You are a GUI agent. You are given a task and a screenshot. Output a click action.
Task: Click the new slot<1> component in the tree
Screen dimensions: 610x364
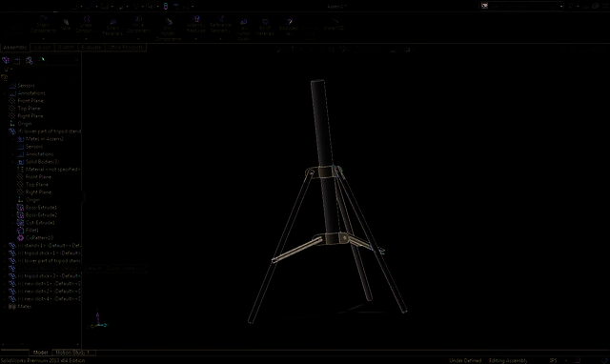(x=45, y=284)
